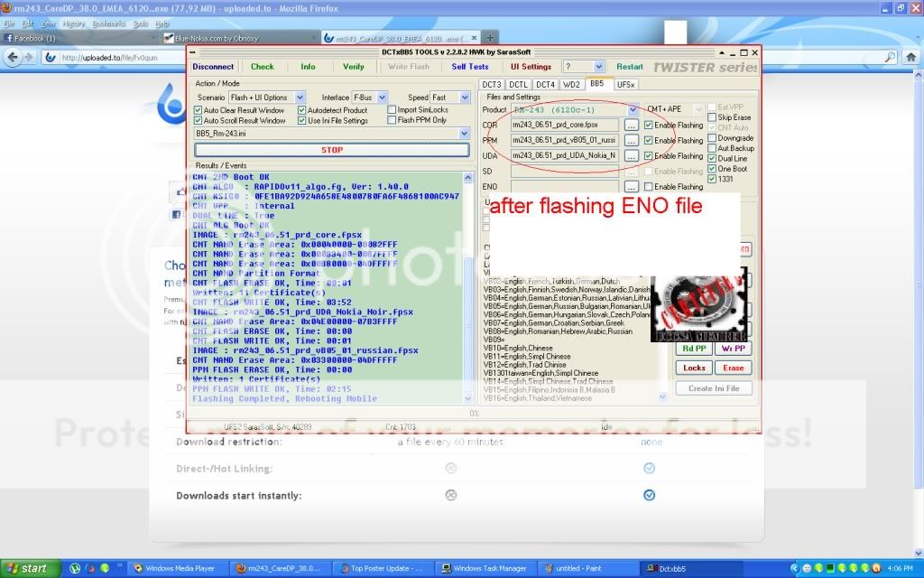Viewport: 924px width, 578px height.
Task: Click the Firefox back arrow button
Action: click(x=13, y=57)
